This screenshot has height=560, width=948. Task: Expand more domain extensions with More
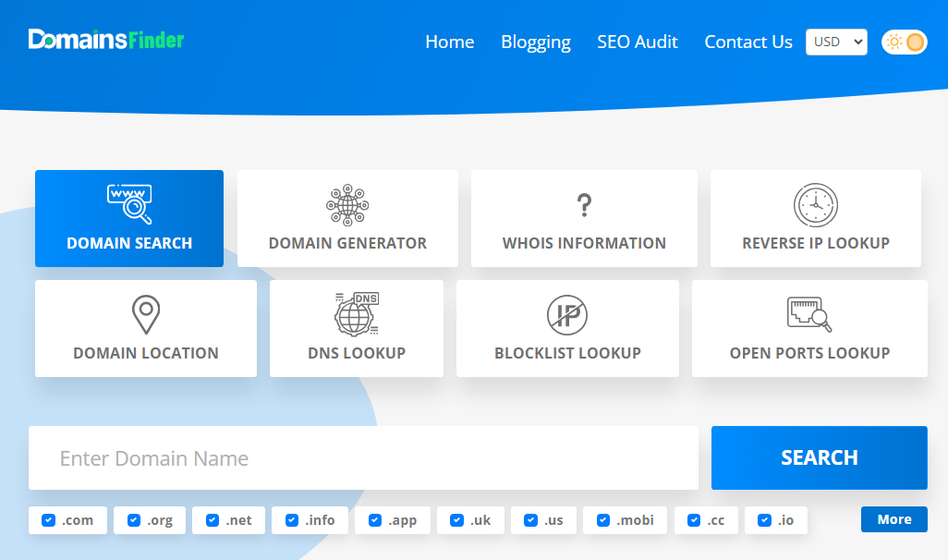[893, 519]
